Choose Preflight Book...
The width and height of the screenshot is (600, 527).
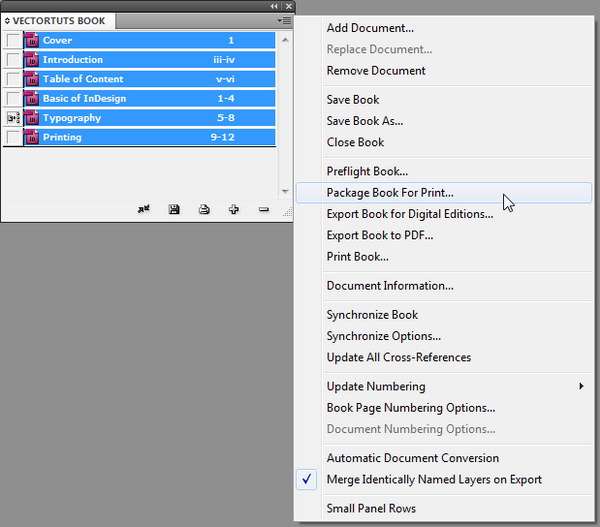[x=367, y=171]
